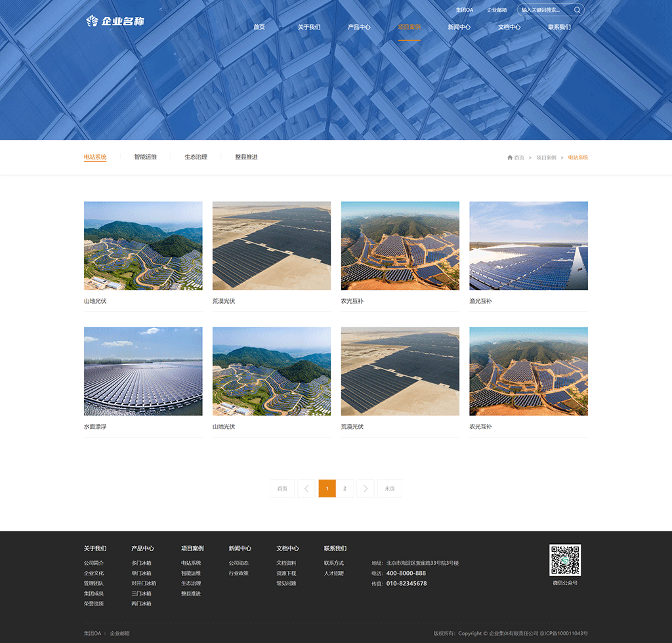This screenshot has height=643, width=672.
Task: Jump to page 2 in pagination
Action: (x=345, y=488)
